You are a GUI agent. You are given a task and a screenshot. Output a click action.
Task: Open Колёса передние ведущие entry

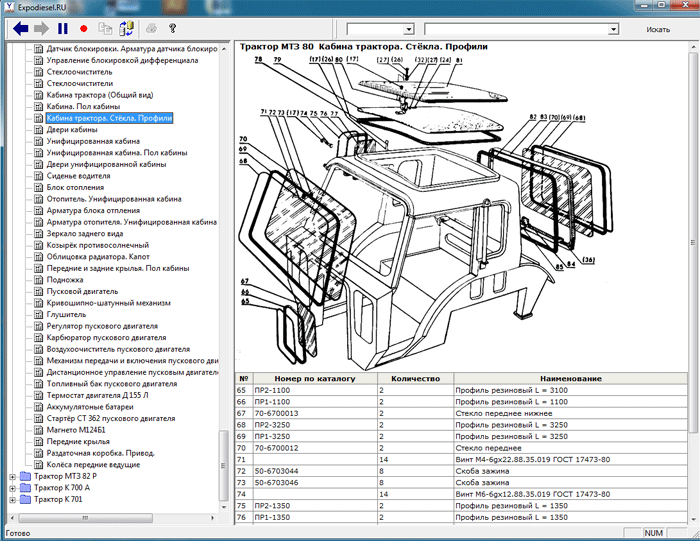93,465
